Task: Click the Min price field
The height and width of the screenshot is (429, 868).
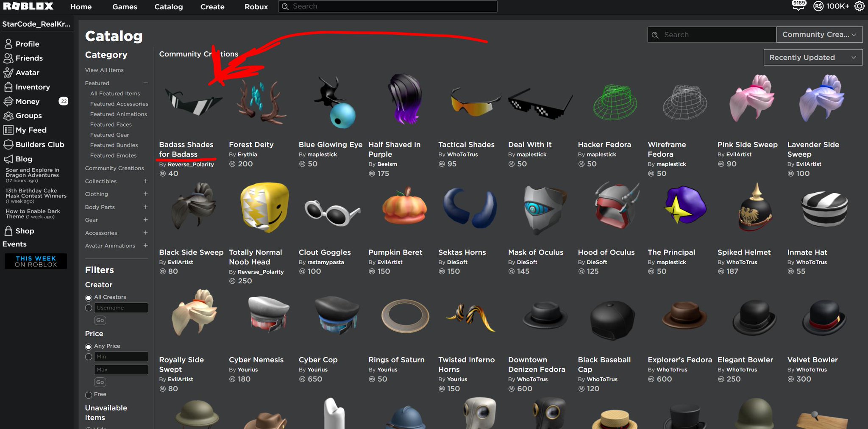Action: point(121,357)
